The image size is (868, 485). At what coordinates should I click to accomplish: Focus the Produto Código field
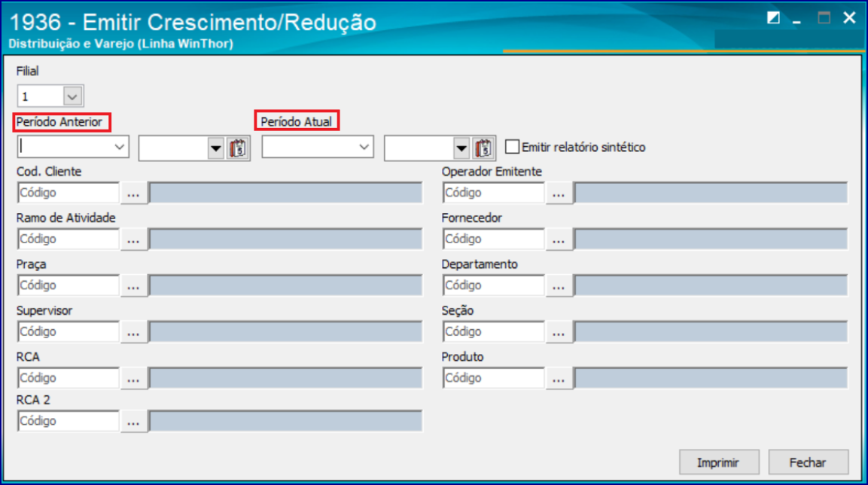(493, 377)
